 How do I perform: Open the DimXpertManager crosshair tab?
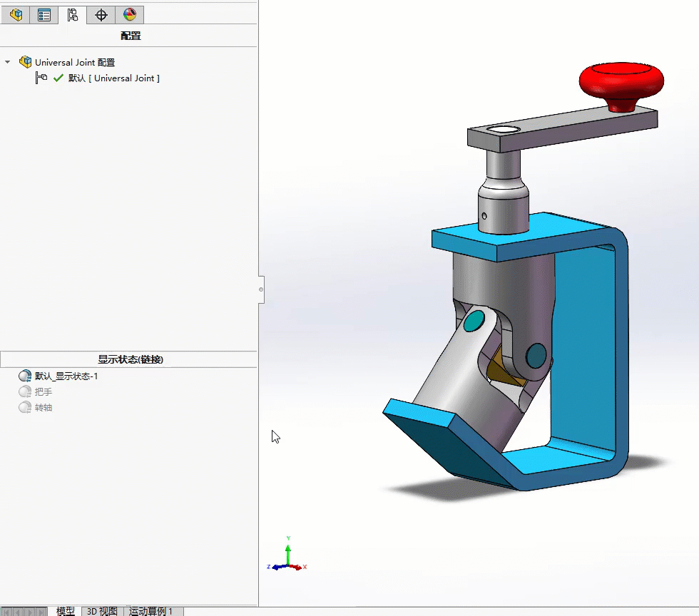pyautogui.click(x=101, y=15)
